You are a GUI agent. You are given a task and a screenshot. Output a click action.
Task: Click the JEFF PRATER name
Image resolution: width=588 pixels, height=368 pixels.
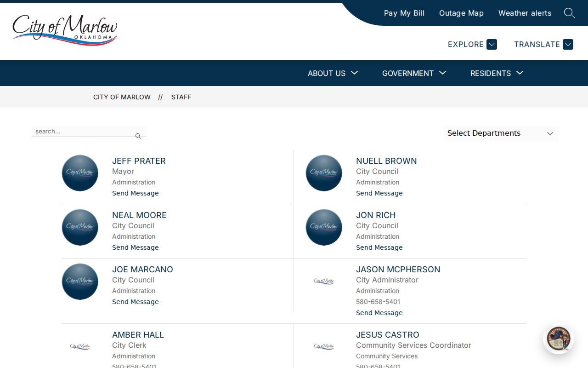tap(139, 161)
